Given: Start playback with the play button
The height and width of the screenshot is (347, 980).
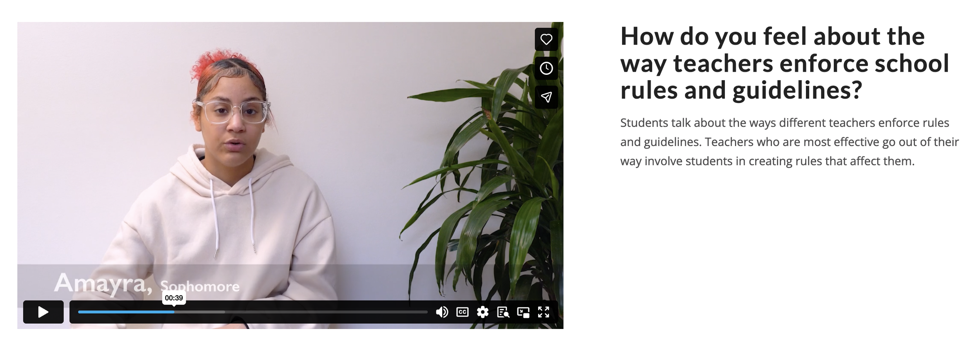Looking at the screenshot, I should pos(43,312).
